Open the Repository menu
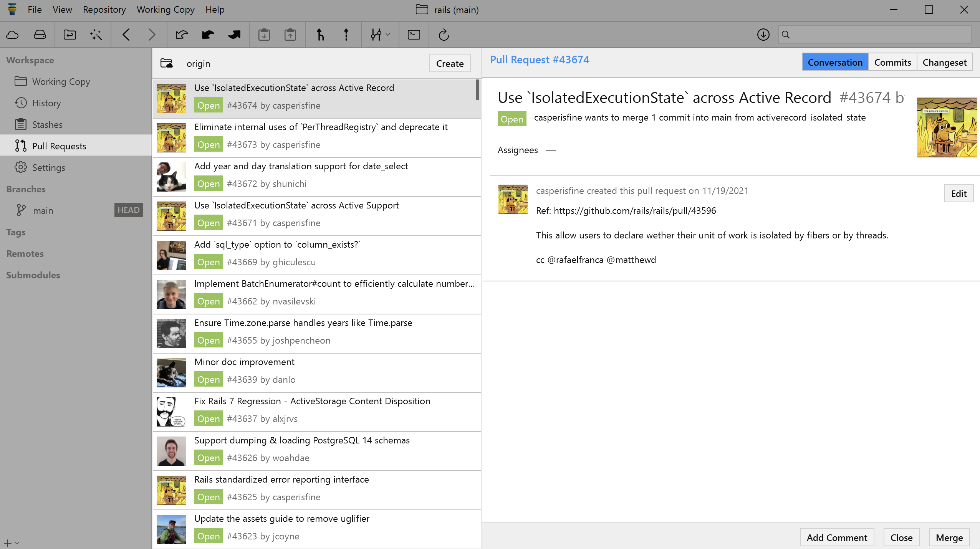The height and width of the screenshot is (549, 980). [x=104, y=10]
